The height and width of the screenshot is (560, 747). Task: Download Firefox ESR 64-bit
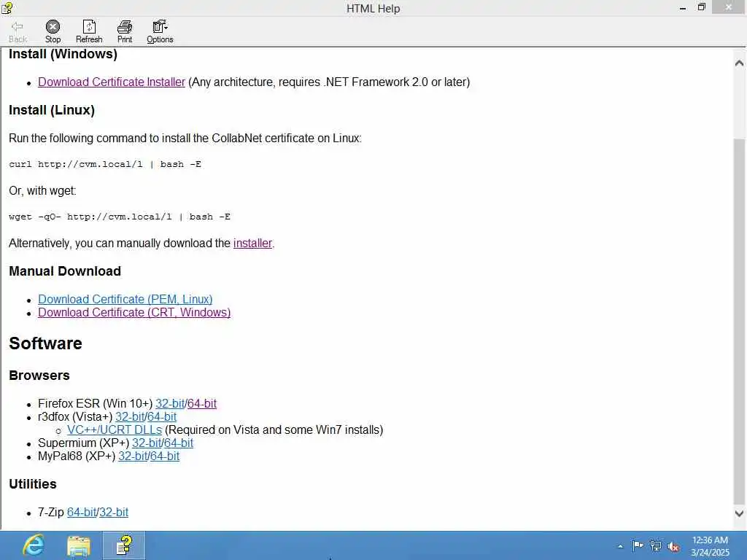(202, 403)
